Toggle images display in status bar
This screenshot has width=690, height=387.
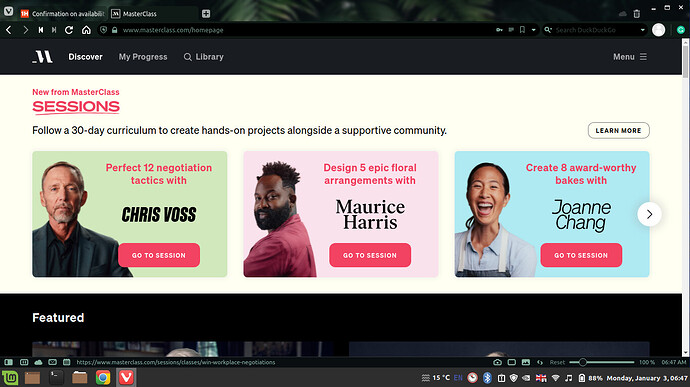525,362
